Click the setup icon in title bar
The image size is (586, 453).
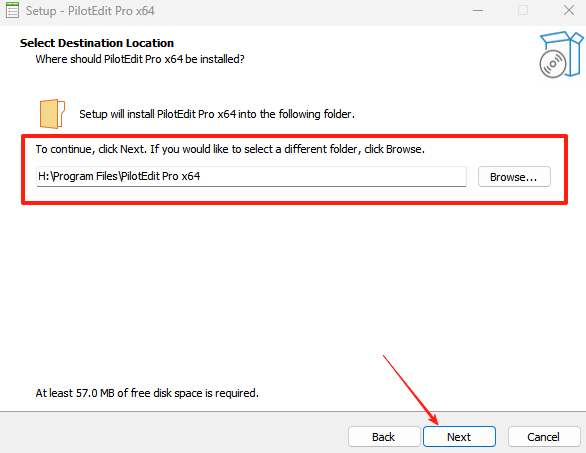(12, 10)
